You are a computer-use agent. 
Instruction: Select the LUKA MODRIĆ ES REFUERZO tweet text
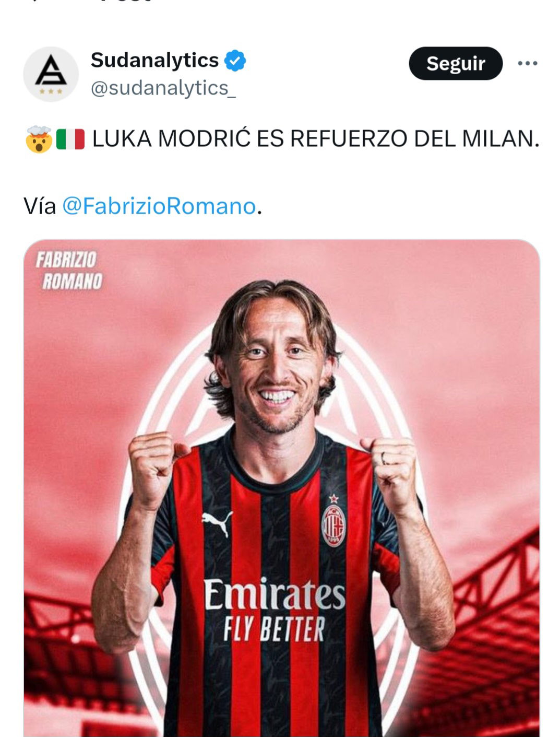[316, 139]
